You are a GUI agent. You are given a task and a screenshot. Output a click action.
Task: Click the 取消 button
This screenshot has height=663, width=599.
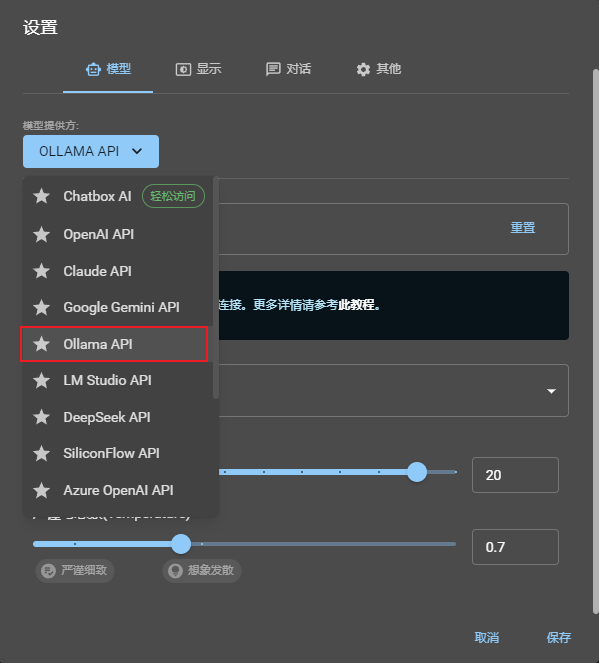coord(487,638)
